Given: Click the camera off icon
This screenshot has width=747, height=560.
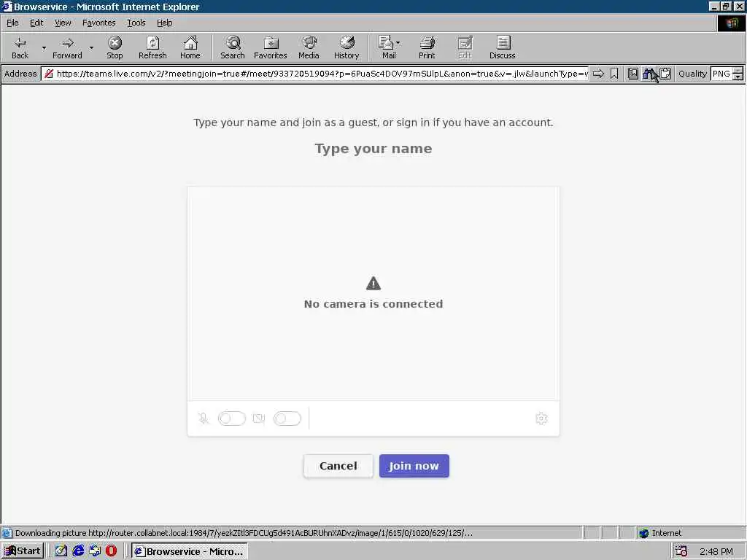Looking at the screenshot, I should [x=259, y=419].
